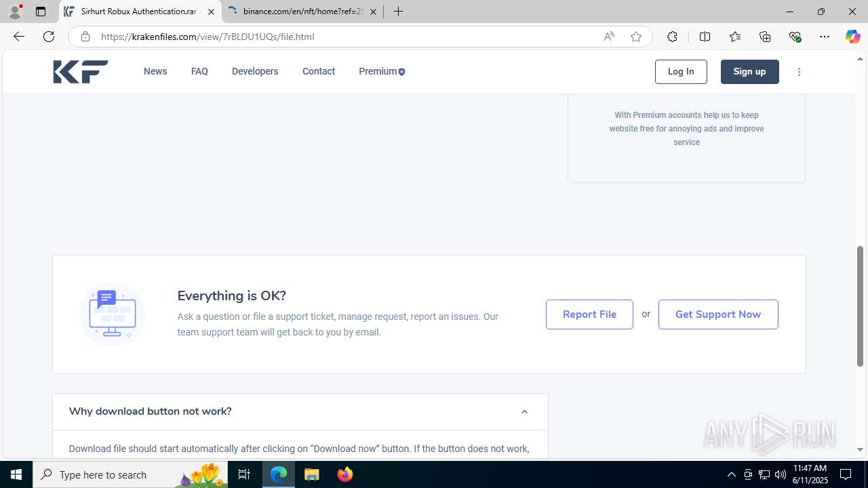The width and height of the screenshot is (868, 488).
Task: Switch to the binance.com tab
Action: pyautogui.click(x=302, y=12)
